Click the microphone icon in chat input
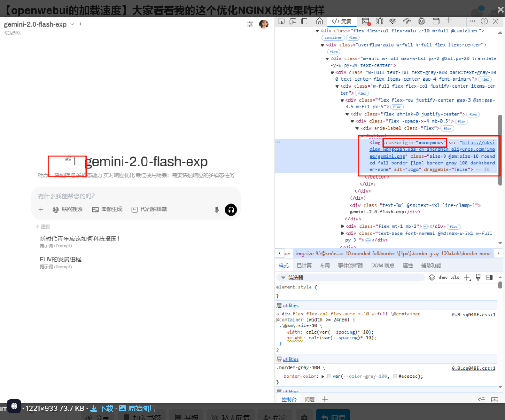Screen dimensions: 505x420 pyautogui.click(x=217, y=210)
